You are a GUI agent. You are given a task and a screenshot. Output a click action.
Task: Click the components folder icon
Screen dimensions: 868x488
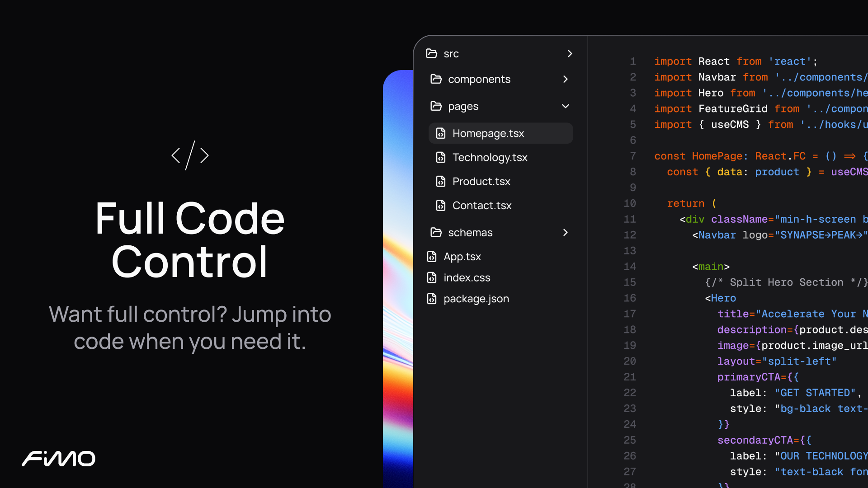[x=436, y=79]
